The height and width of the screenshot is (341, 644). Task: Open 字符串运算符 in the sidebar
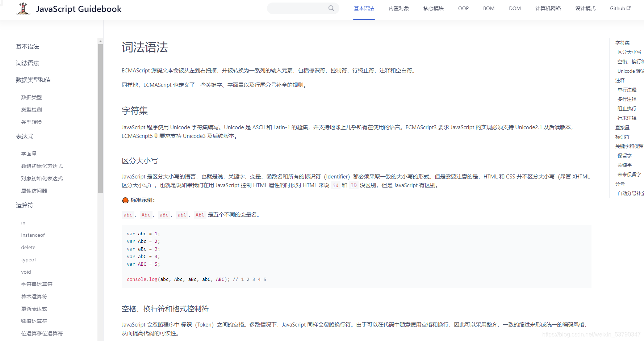click(x=37, y=284)
